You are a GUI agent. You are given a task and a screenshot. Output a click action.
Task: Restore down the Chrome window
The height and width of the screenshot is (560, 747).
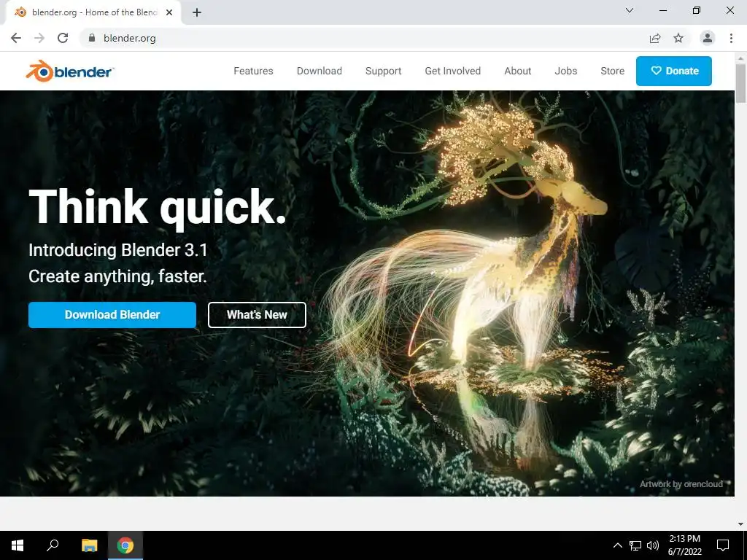(697, 10)
